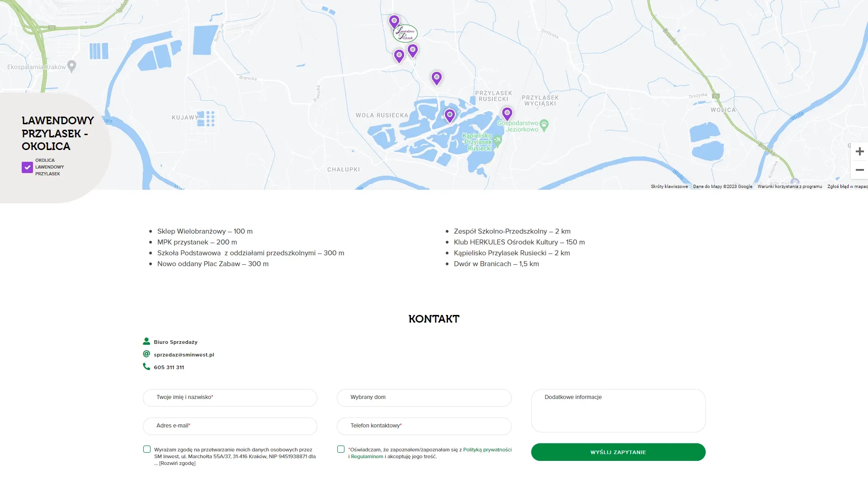
Task: Click Klub HERKULES Ośrodek Kultury item
Action: coord(519,242)
